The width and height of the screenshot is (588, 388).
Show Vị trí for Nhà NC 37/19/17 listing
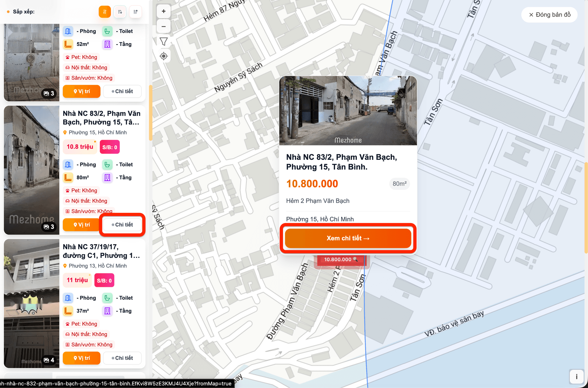81,358
